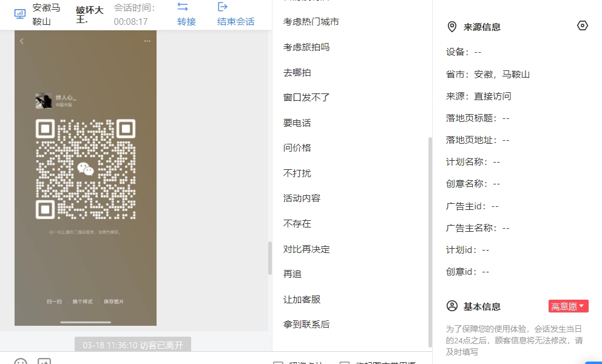
Task: Select quick reply 让加客服
Action: [x=302, y=300]
